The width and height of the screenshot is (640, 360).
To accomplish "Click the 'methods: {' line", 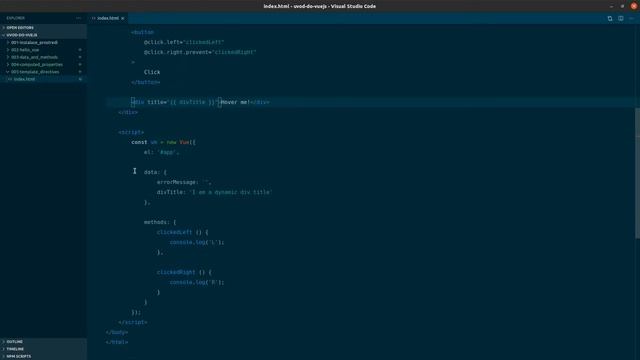I will pos(160,222).
